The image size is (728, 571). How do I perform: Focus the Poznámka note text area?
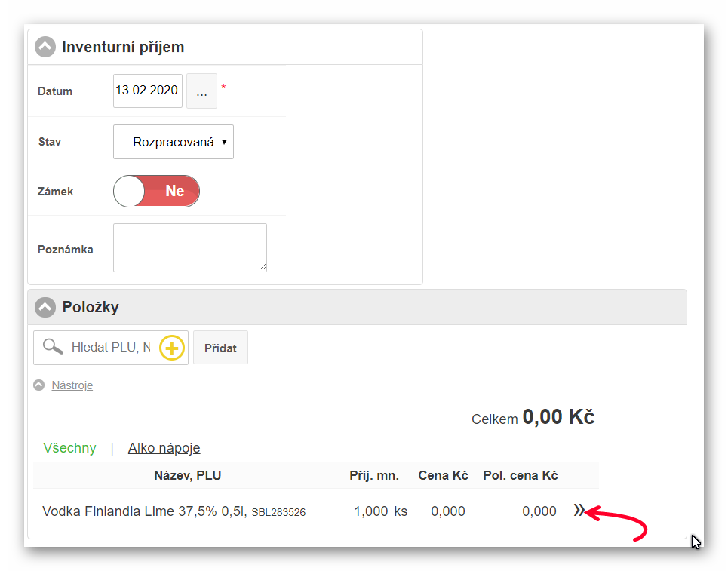pos(189,247)
